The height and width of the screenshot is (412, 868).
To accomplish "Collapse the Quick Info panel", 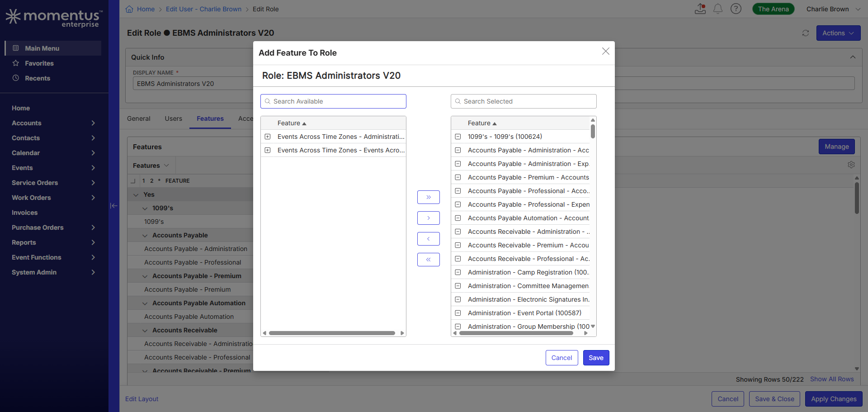I will pos(853,57).
